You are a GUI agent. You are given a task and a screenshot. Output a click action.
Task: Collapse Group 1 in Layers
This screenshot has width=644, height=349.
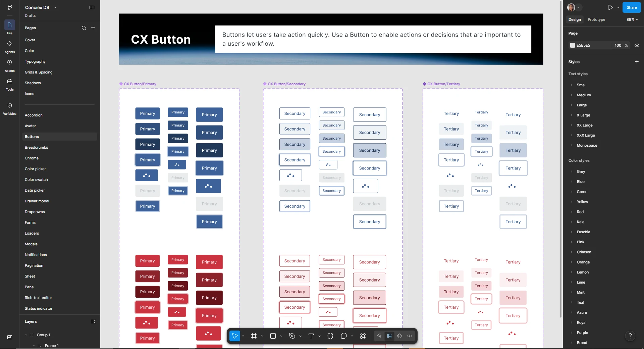pos(26,335)
